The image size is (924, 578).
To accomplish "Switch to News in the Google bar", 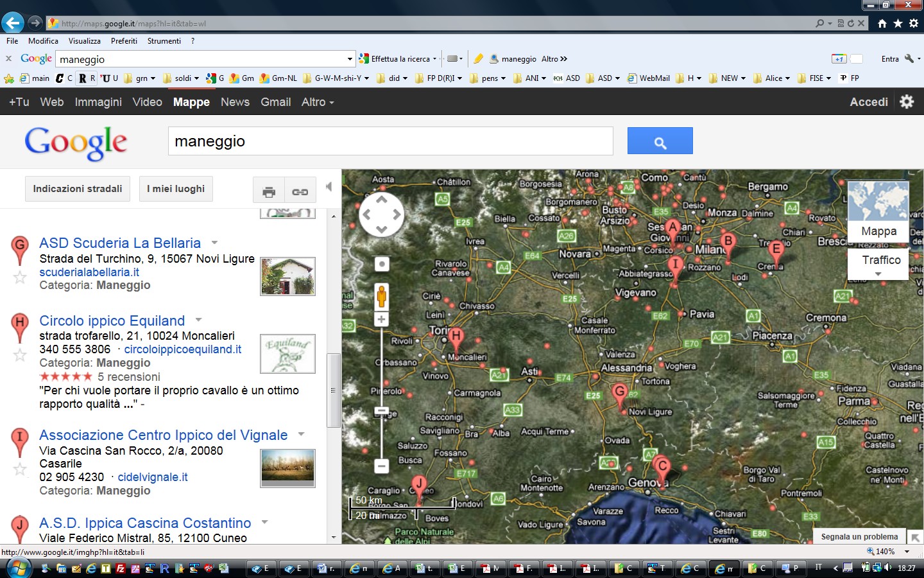I will coord(235,102).
